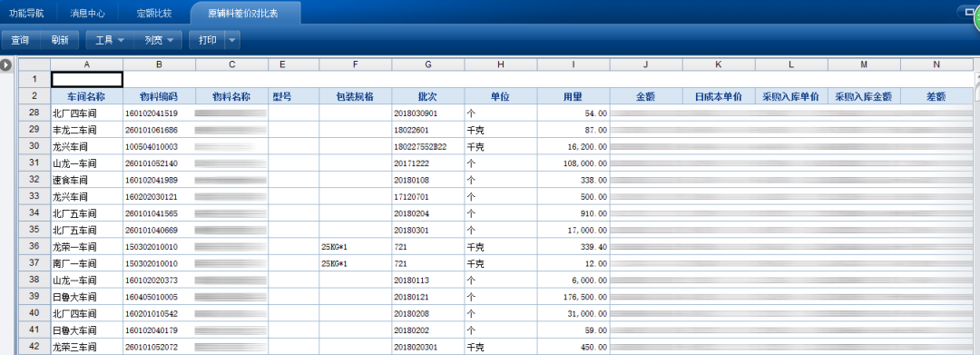
Task: Click the 刷新 button
Action: coord(60,40)
